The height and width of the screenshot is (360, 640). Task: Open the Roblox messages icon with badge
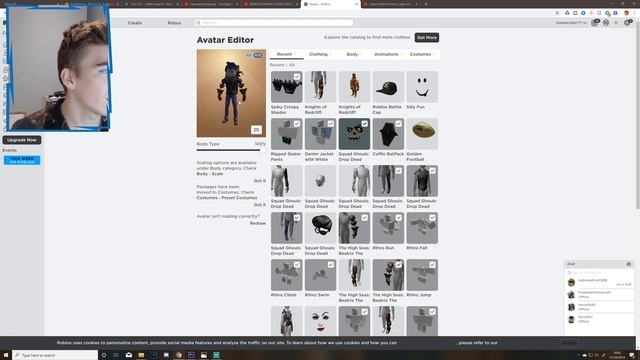595,23
